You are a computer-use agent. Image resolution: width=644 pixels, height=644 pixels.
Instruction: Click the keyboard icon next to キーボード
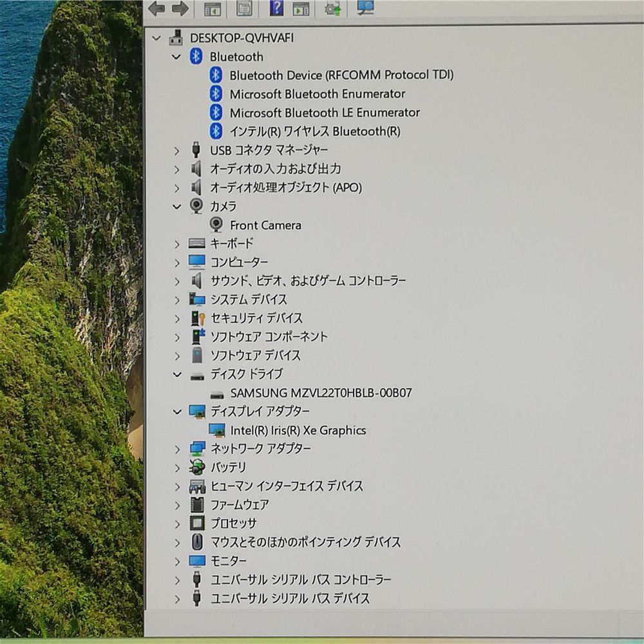196,243
